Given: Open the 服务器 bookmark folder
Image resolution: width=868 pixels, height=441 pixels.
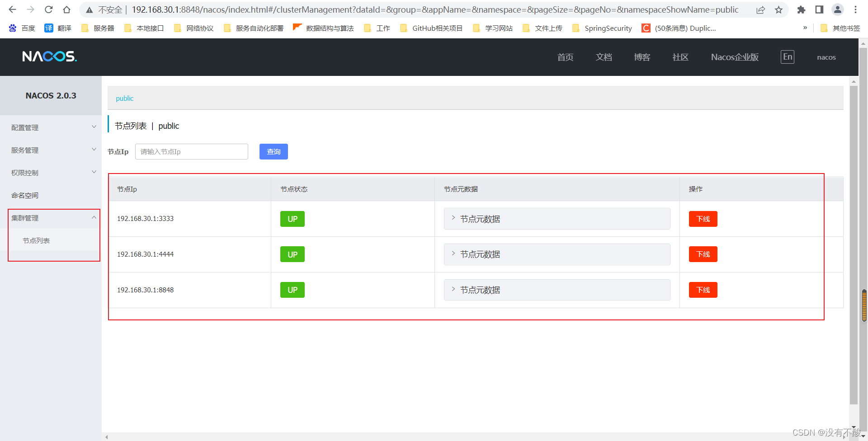Looking at the screenshot, I should point(98,28).
